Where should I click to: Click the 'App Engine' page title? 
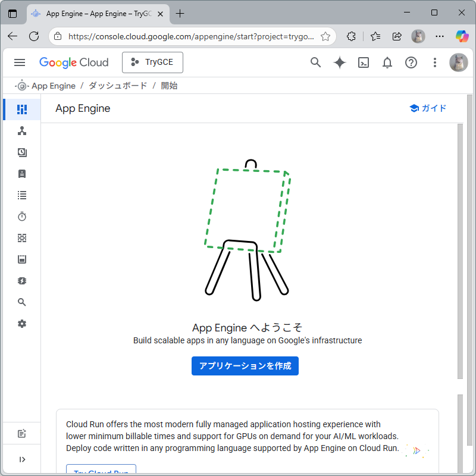coord(83,108)
